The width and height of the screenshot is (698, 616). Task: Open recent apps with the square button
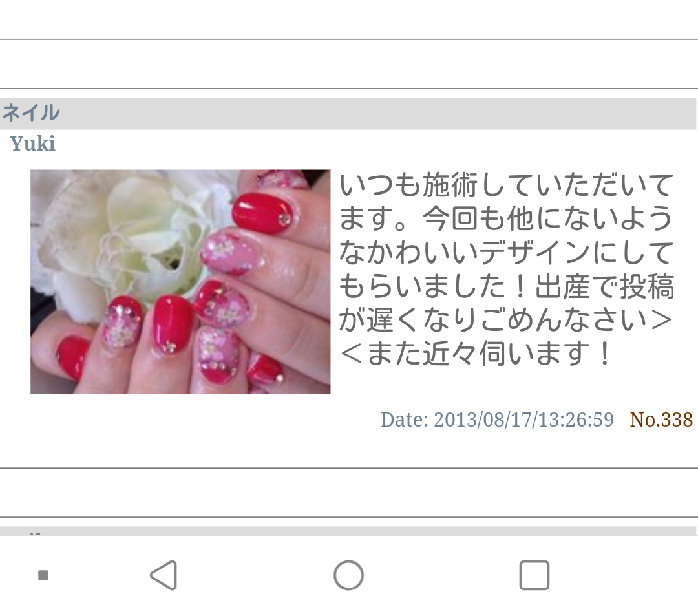click(534, 575)
